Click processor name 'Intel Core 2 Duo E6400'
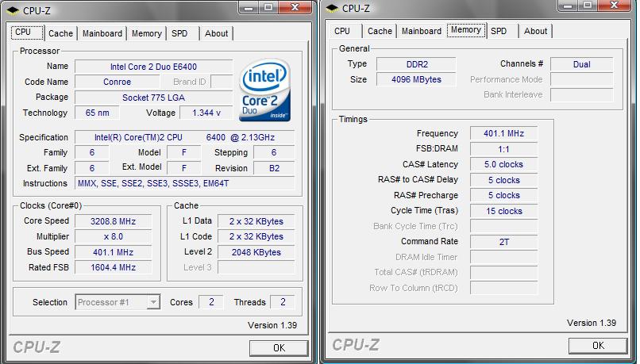Viewport: 640px width, 364px height. [x=153, y=67]
